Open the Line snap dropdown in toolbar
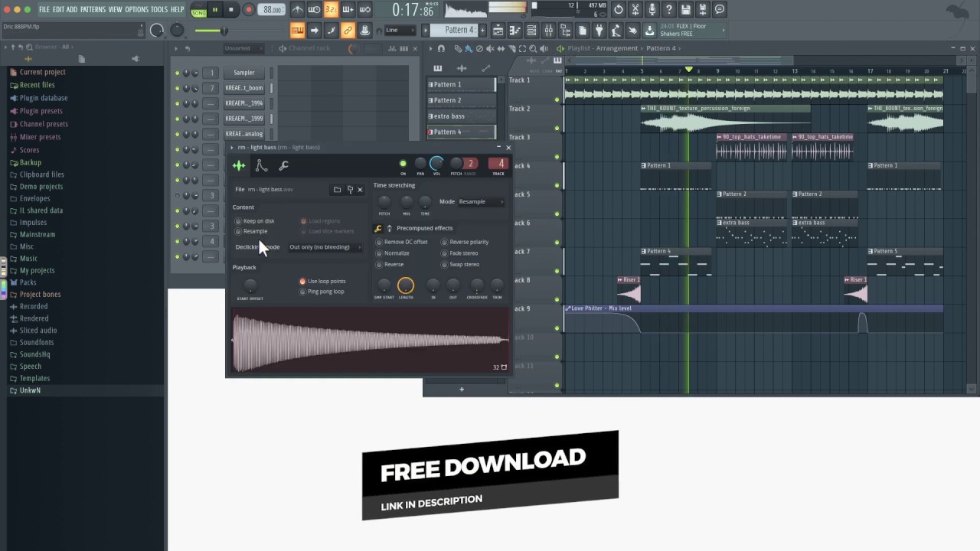Screen dimensions: 980x551 401,31
